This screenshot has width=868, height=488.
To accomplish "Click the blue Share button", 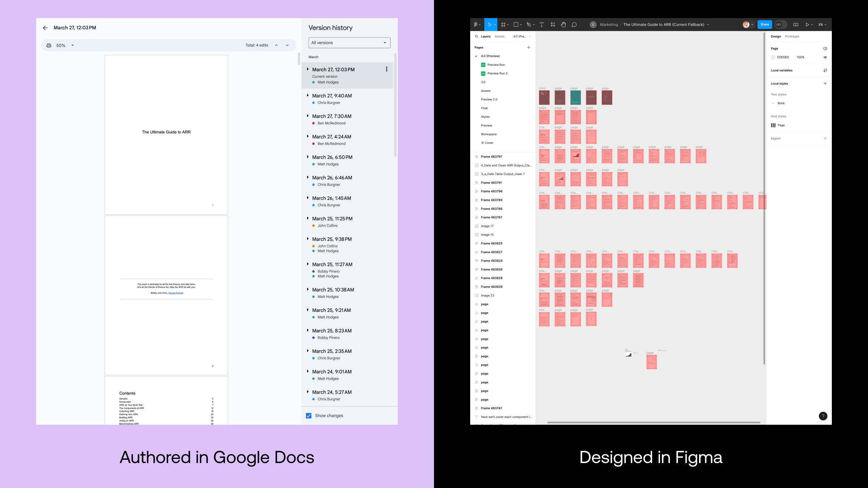I will 765,25.
